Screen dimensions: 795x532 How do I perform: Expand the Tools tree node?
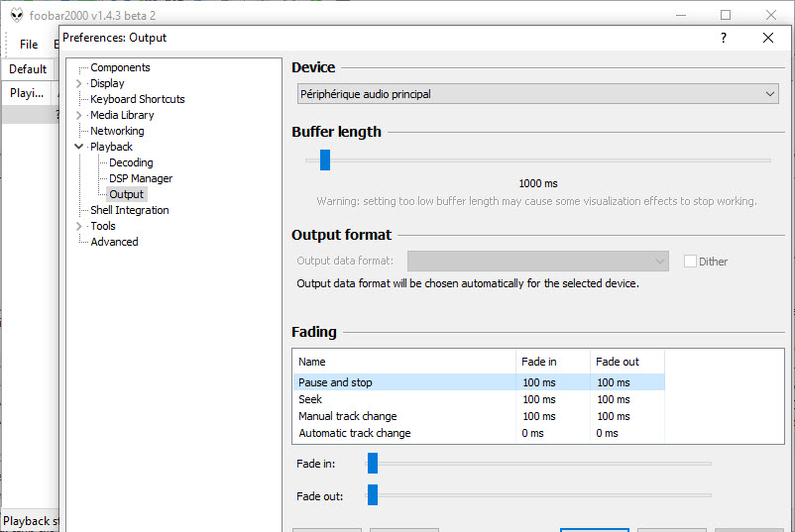pos(79,227)
